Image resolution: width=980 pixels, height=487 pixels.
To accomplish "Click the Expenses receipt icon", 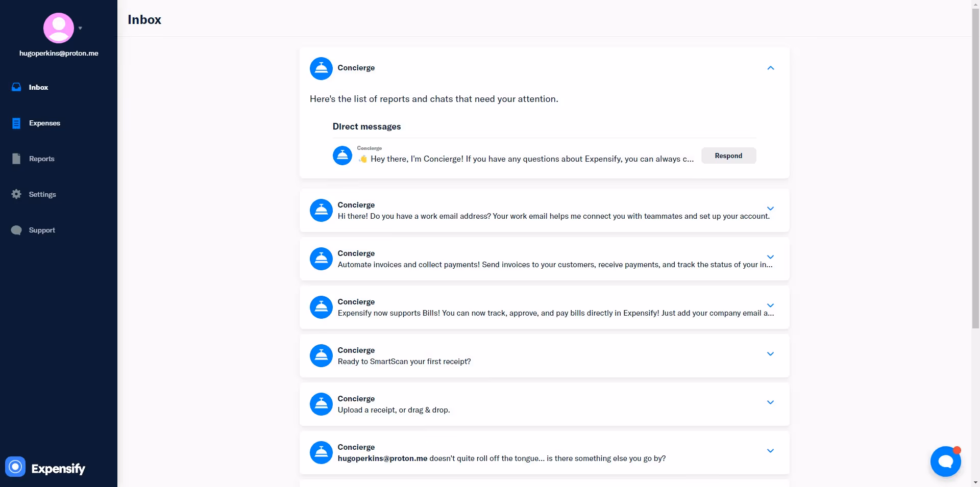I will 16,123.
